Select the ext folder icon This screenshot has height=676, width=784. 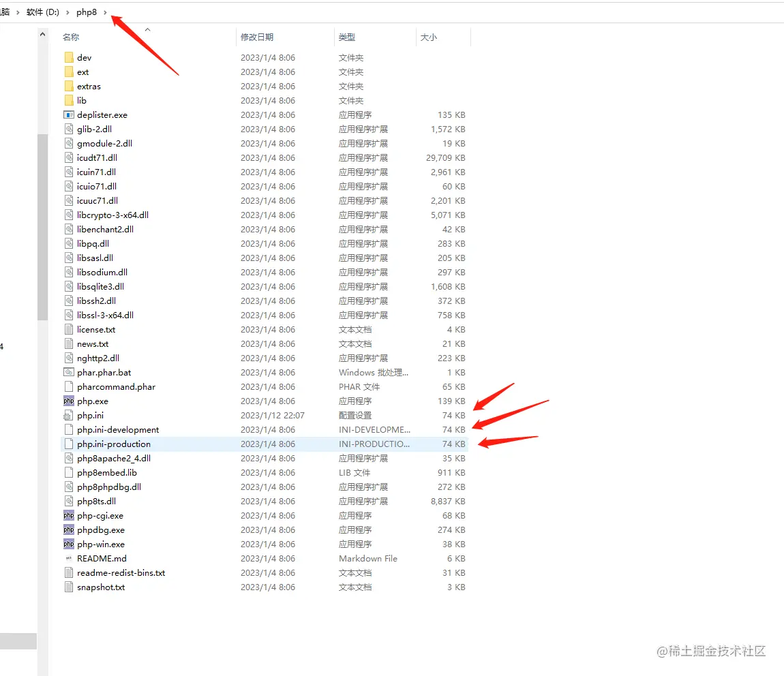[x=69, y=72]
